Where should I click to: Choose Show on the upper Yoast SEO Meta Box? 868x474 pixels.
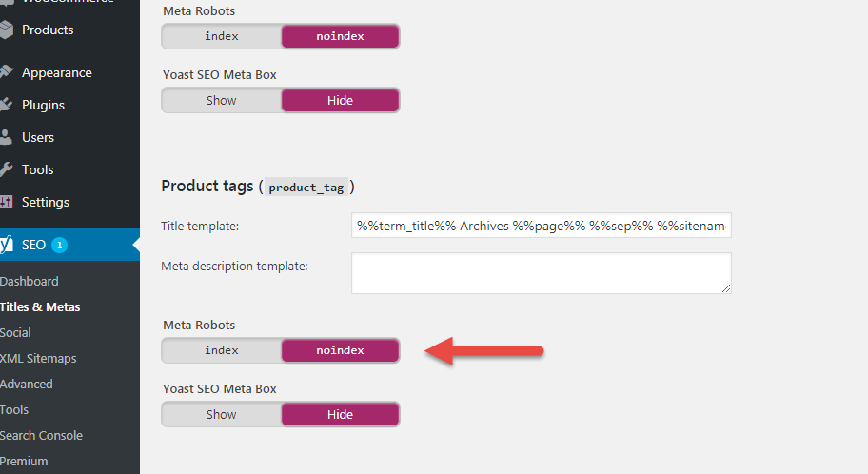pos(222,101)
